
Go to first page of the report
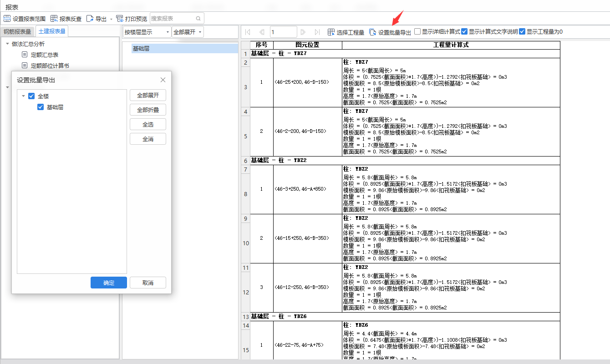pos(248,32)
